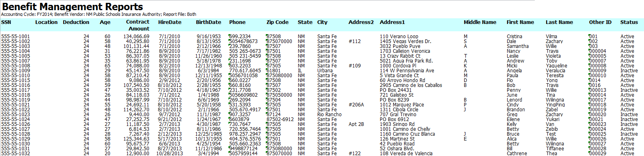644x156 pixels.
Task: Click the Age column header
Action: 105,22
